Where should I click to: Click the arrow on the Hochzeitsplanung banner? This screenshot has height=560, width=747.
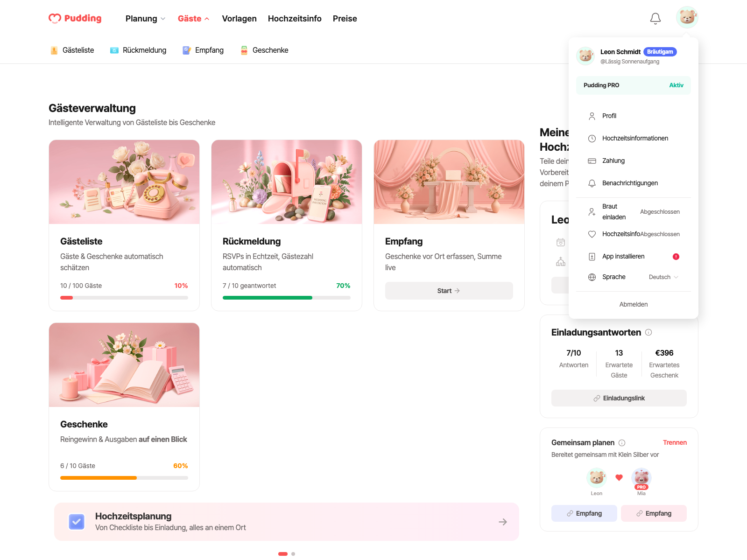pos(503,522)
